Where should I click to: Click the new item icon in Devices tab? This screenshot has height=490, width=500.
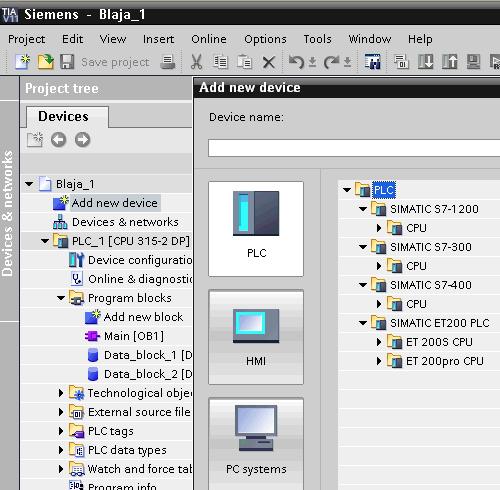(x=35, y=140)
